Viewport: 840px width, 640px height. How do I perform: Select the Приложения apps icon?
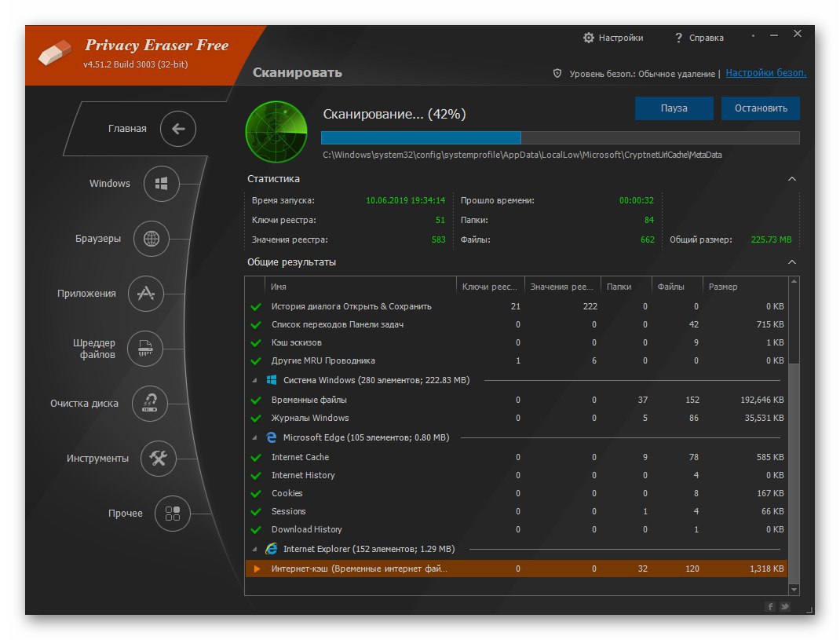click(x=146, y=294)
